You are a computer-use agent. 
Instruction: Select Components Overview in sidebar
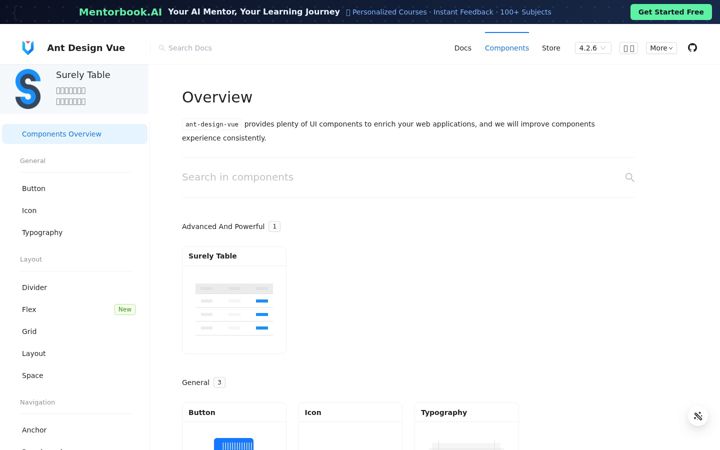click(75, 134)
